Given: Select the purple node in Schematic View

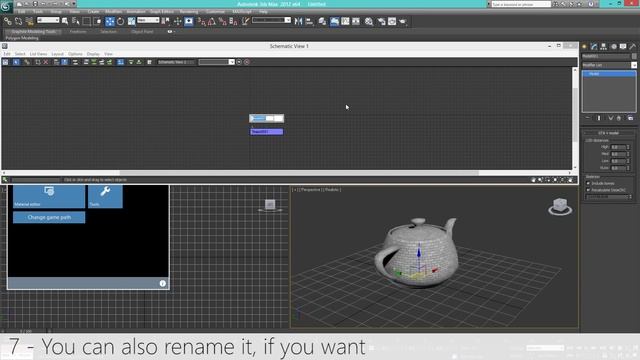Looking at the screenshot, I should tap(267, 131).
